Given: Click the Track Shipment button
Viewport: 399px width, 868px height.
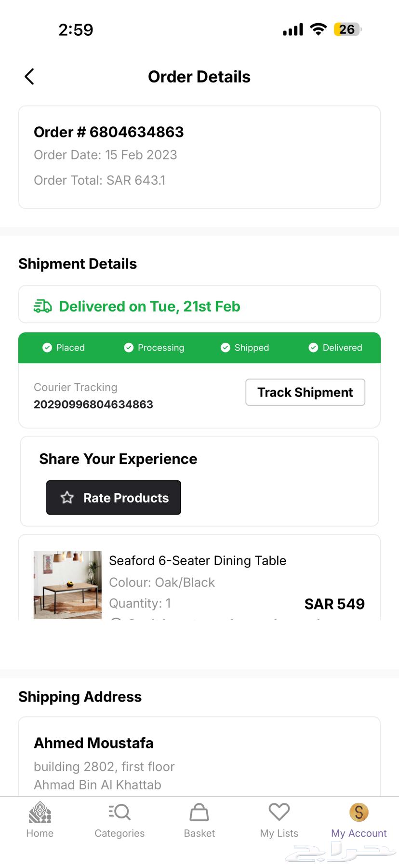Looking at the screenshot, I should point(305,392).
